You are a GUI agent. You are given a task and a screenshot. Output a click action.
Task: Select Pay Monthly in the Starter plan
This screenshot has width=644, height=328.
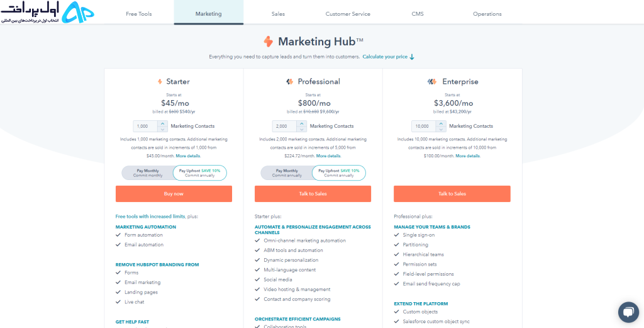click(x=148, y=173)
